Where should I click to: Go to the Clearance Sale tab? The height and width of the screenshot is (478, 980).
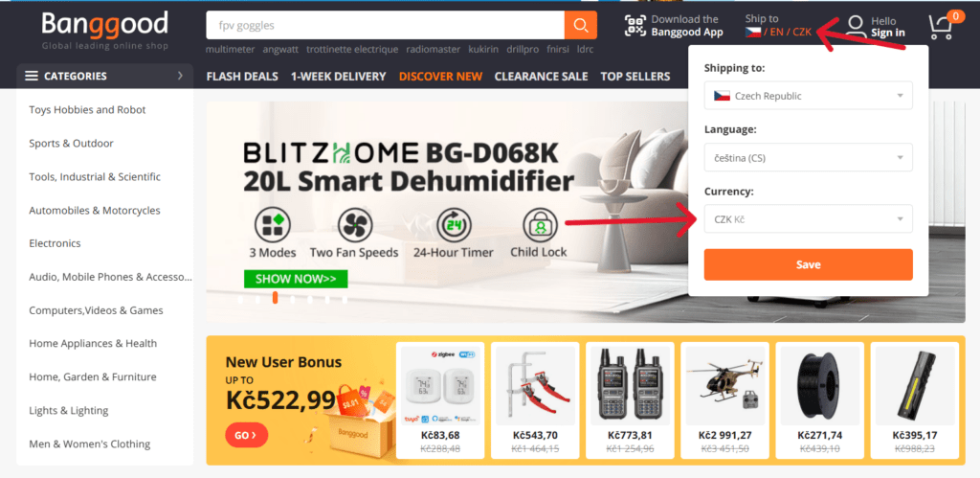point(542,77)
